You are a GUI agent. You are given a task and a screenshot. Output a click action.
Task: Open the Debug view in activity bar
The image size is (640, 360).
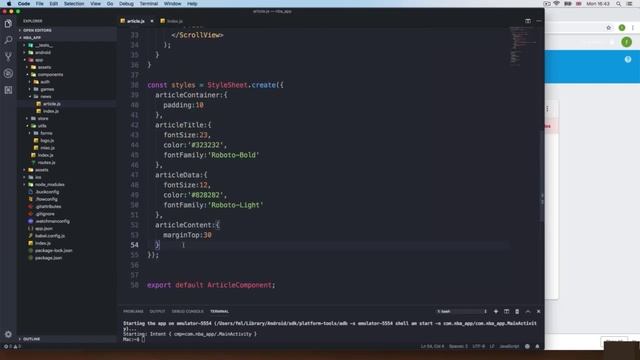click(x=8, y=73)
